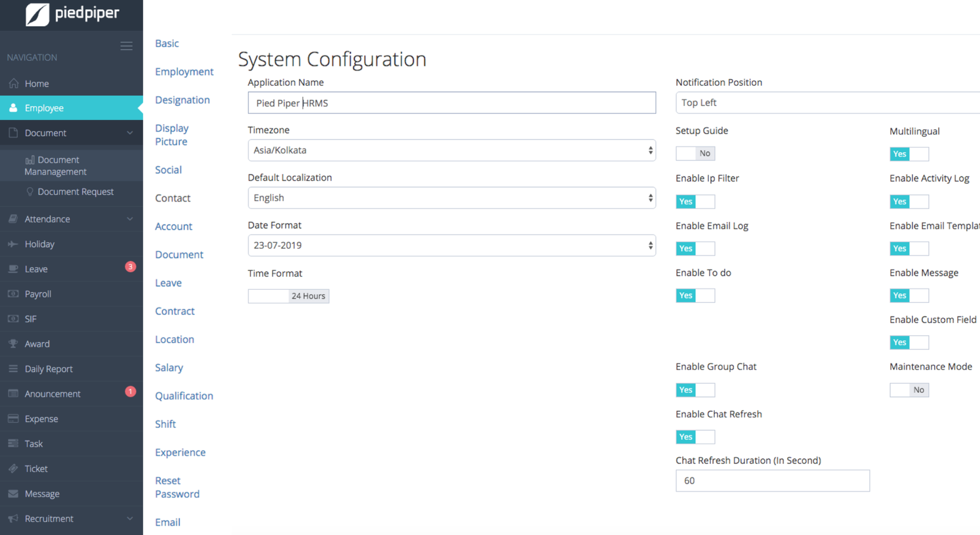This screenshot has width=980, height=535.
Task: Disable the Enable Group Chat toggle
Action: 695,390
